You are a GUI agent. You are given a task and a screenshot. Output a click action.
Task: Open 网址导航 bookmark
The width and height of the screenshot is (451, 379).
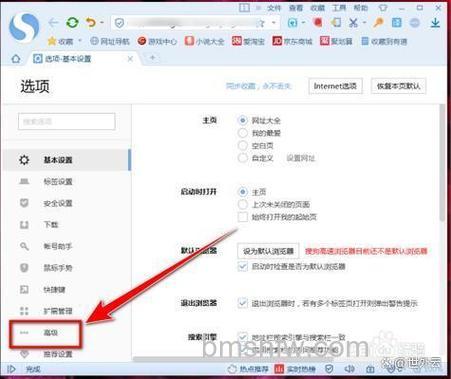click(x=110, y=41)
